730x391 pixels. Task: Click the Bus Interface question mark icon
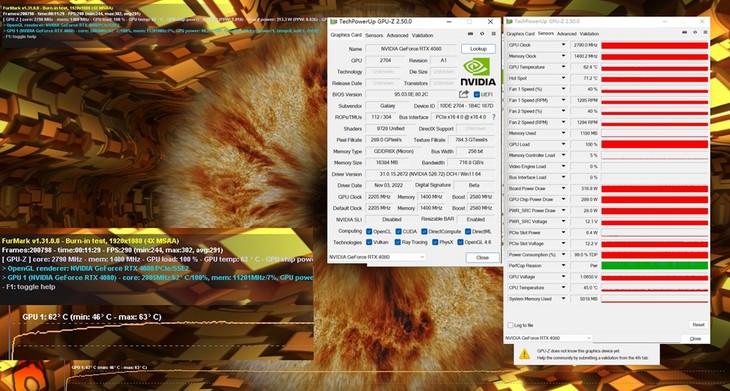point(493,117)
